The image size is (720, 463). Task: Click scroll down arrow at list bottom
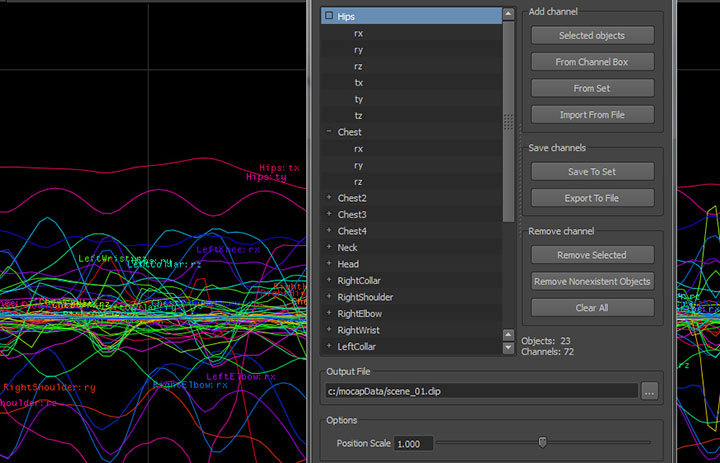point(508,348)
